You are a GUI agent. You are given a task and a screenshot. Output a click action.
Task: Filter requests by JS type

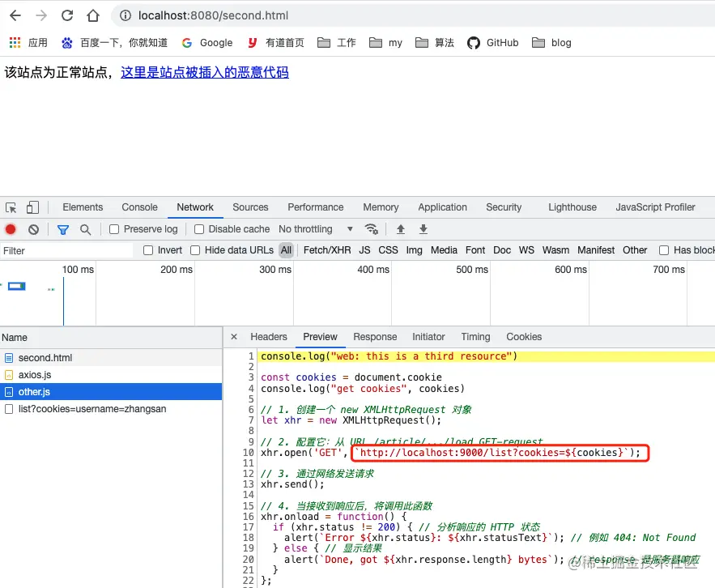[364, 250]
